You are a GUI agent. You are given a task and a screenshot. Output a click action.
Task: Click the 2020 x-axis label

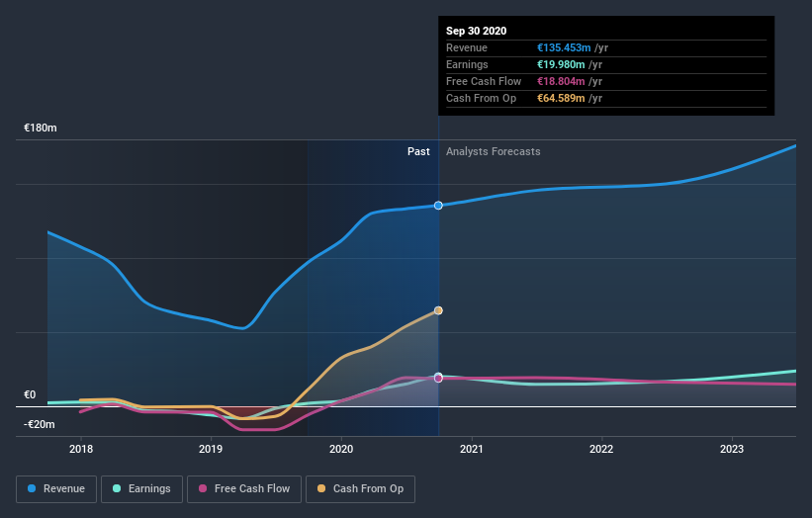341,449
